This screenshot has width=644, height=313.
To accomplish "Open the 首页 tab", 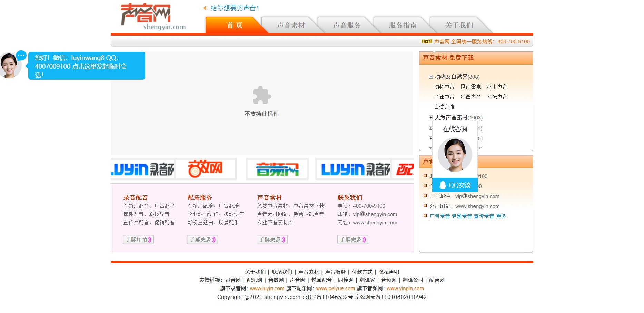I will click(235, 25).
